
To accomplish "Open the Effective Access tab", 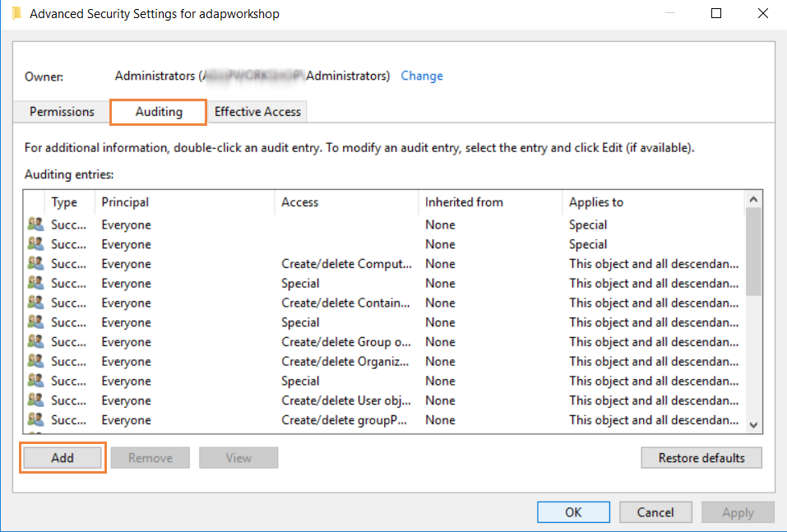I will click(257, 112).
